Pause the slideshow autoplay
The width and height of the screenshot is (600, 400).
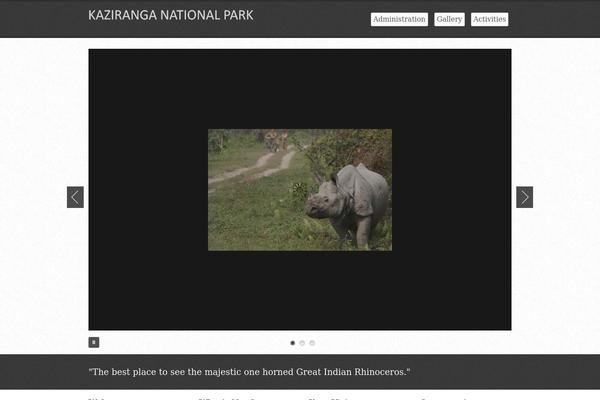(x=94, y=342)
